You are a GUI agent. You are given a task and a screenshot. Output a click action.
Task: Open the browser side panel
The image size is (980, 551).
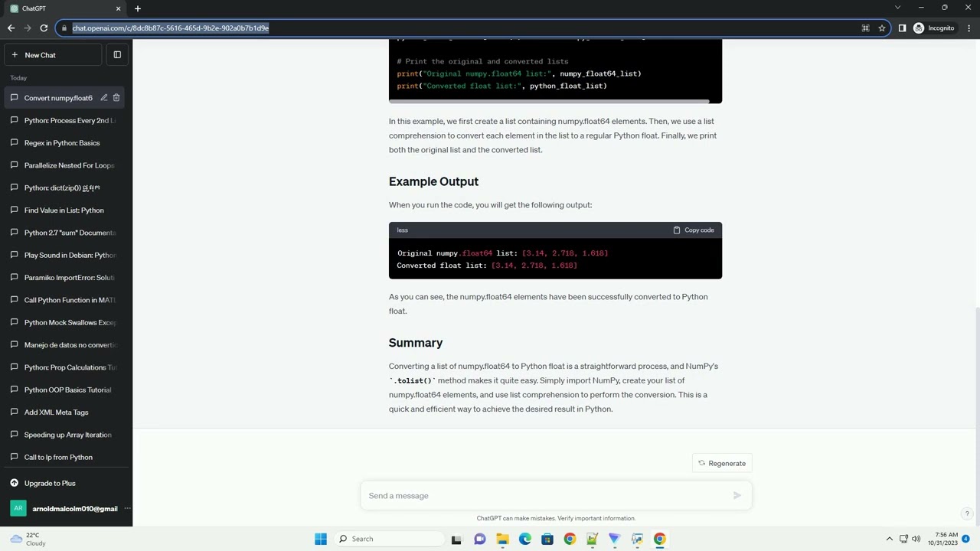(902, 28)
